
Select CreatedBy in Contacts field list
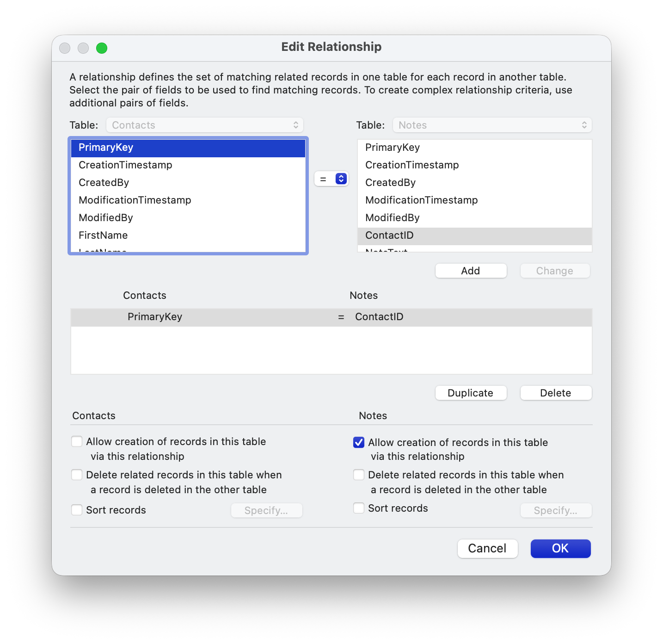[x=188, y=183]
